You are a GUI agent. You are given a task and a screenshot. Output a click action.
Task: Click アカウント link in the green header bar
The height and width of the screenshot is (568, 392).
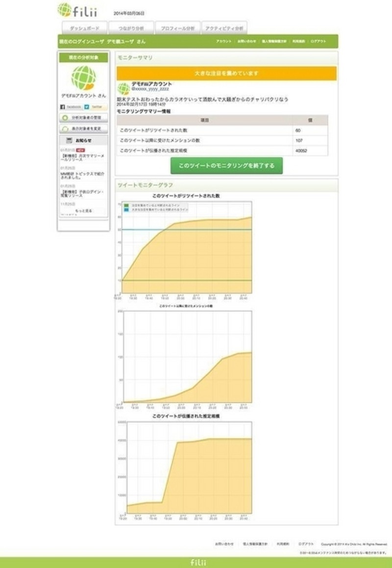[x=223, y=42]
